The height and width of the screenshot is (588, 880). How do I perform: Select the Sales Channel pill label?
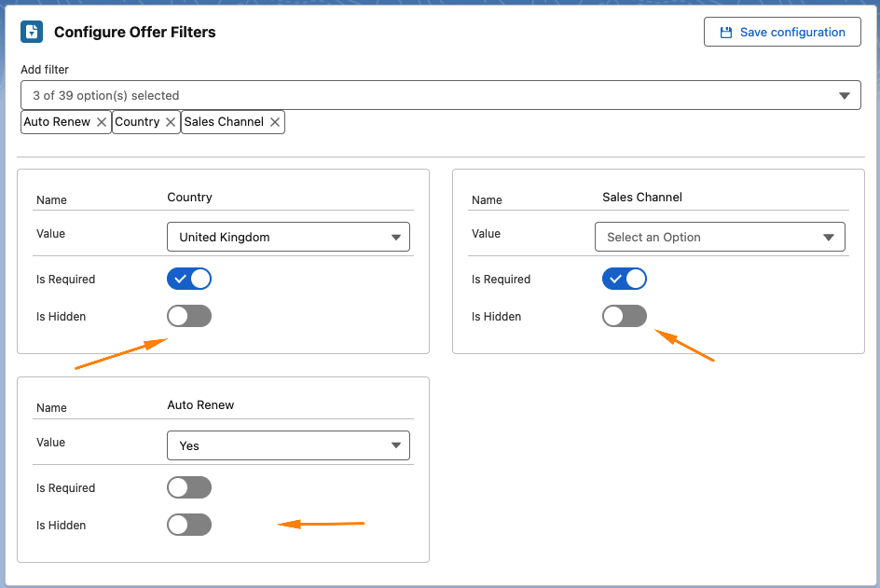[224, 122]
